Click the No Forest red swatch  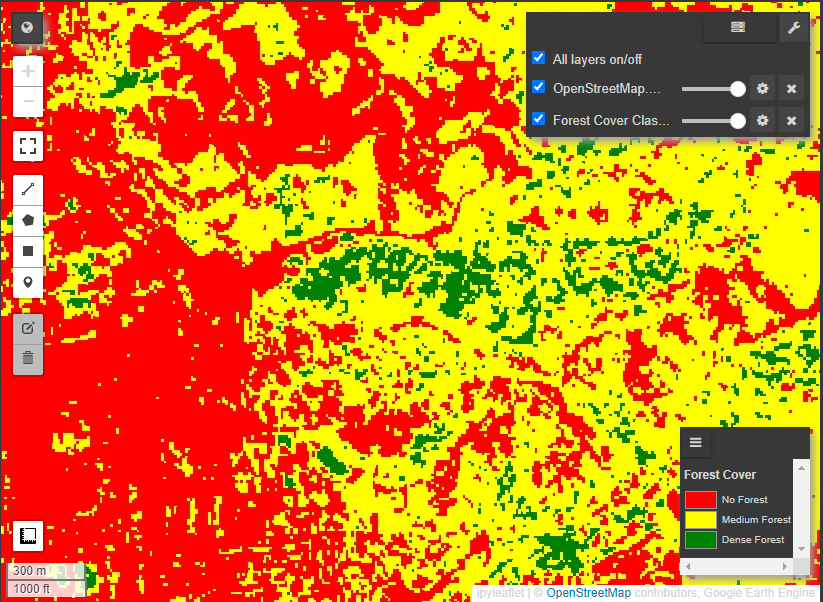701,500
